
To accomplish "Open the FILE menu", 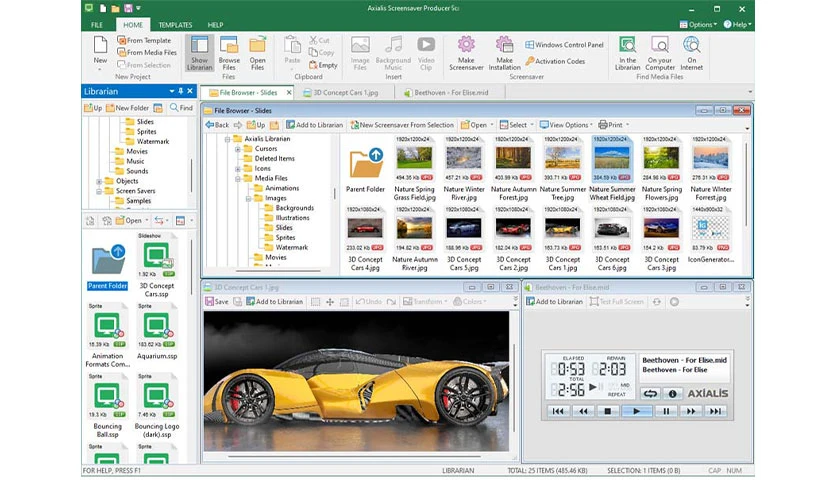I will coord(97,25).
